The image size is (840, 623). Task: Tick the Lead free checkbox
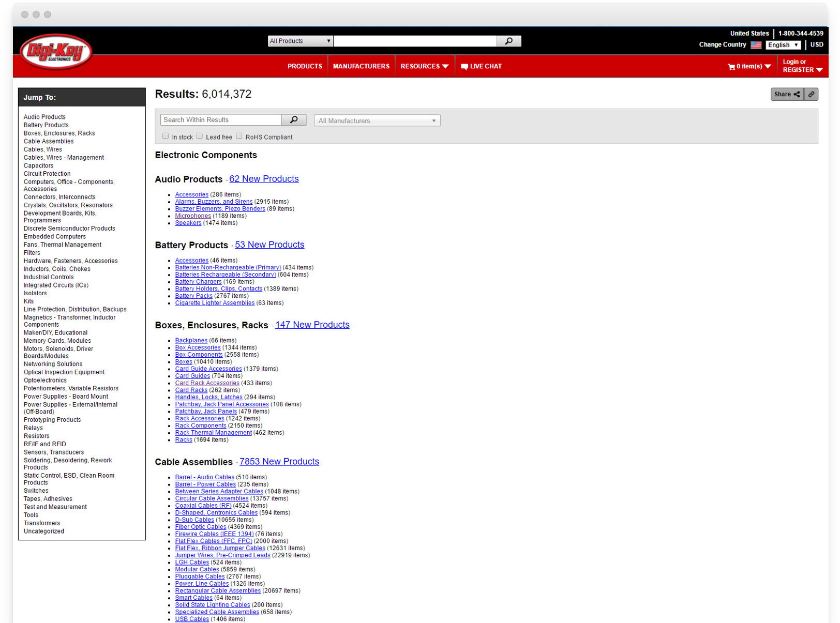pyautogui.click(x=199, y=136)
